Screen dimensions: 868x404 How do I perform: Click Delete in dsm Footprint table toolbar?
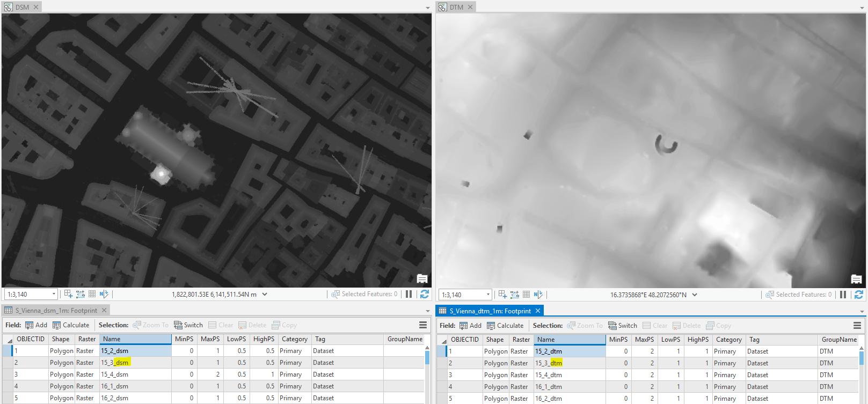252,325
